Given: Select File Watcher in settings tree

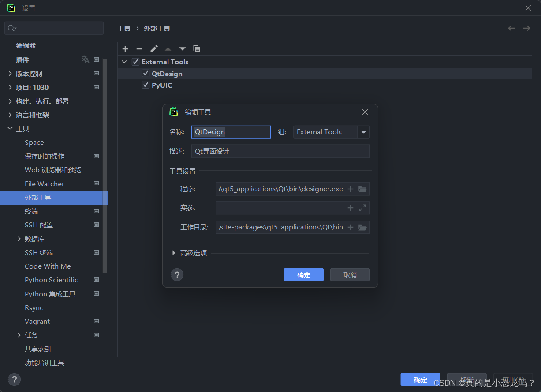Looking at the screenshot, I should coord(45,184).
